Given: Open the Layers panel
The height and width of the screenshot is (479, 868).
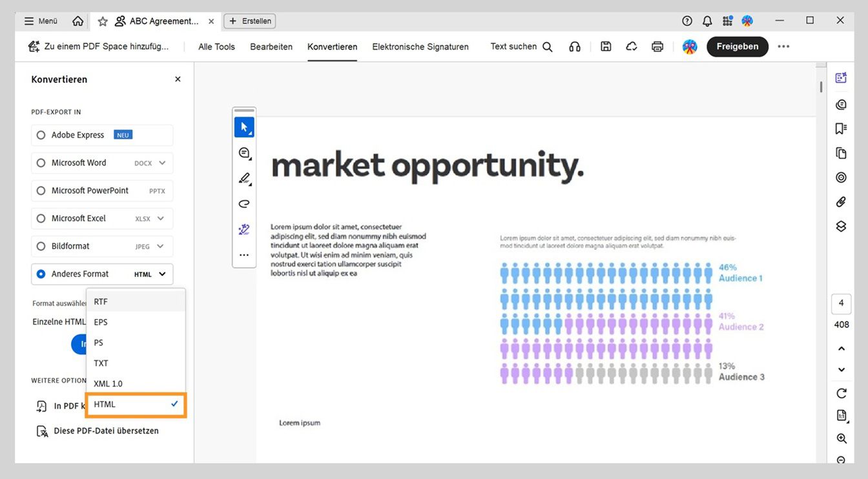Looking at the screenshot, I should tap(841, 226).
